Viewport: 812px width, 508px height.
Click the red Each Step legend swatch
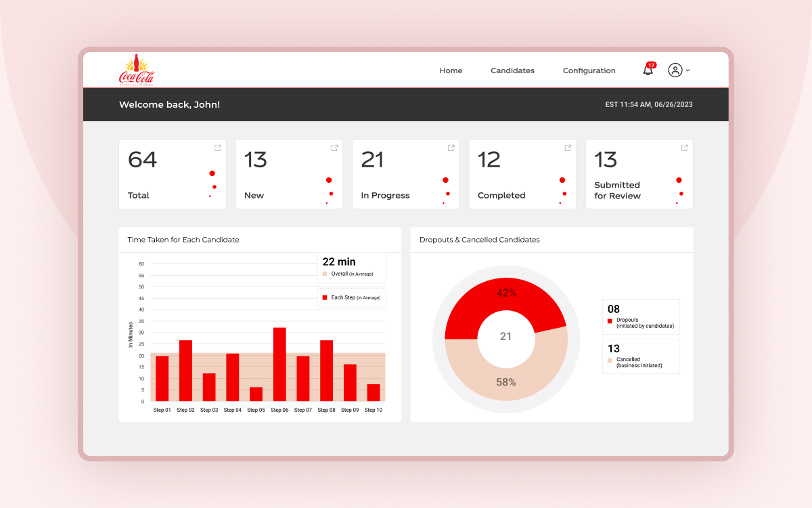coord(325,297)
